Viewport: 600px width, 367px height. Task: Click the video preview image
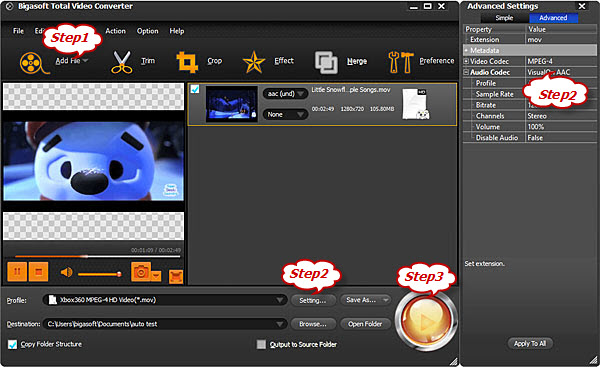pos(93,161)
